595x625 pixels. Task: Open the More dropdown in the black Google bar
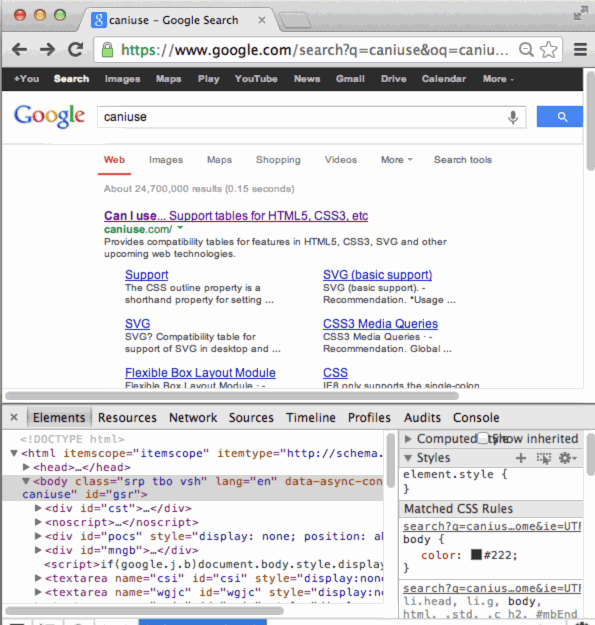pos(498,79)
